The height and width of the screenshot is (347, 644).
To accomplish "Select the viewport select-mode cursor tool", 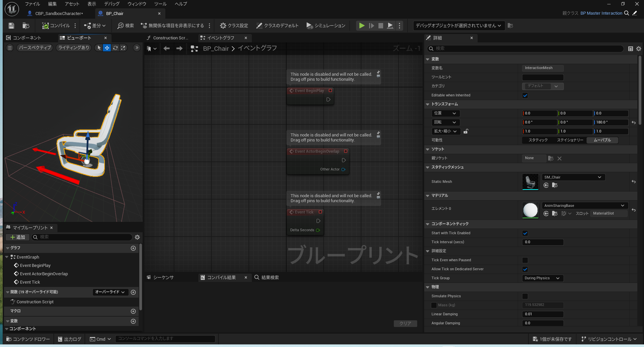I will [x=99, y=48].
